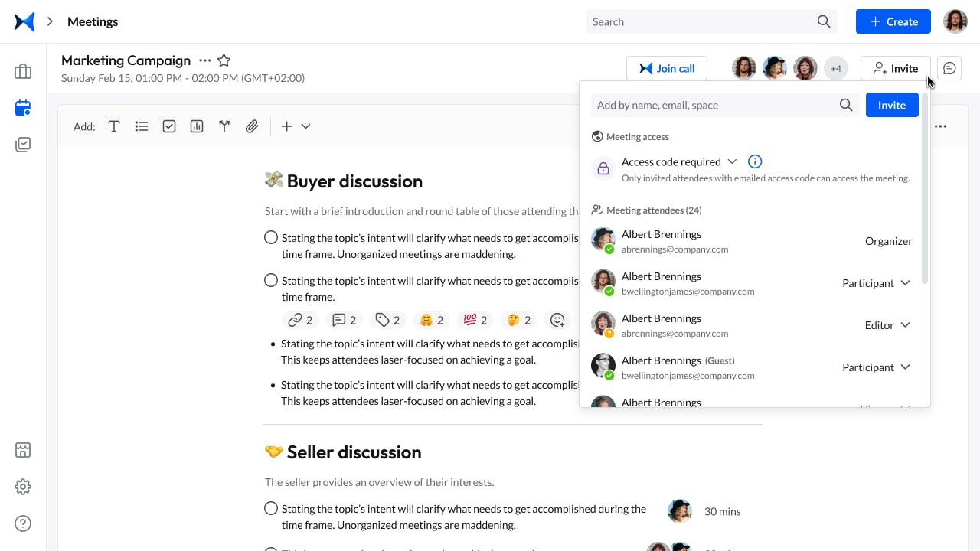
Task: Mark the first Buyer discussion item circle
Action: click(271, 237)
